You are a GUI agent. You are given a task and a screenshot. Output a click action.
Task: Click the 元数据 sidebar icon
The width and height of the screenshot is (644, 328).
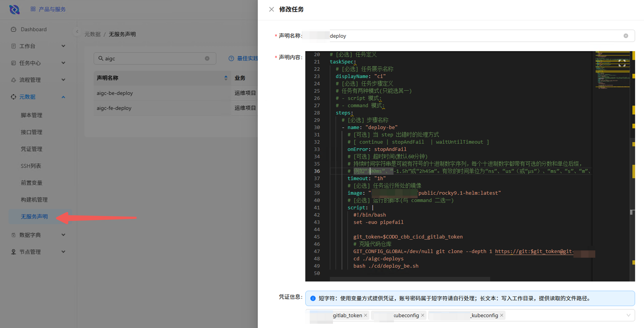click(x=13, y=97)
